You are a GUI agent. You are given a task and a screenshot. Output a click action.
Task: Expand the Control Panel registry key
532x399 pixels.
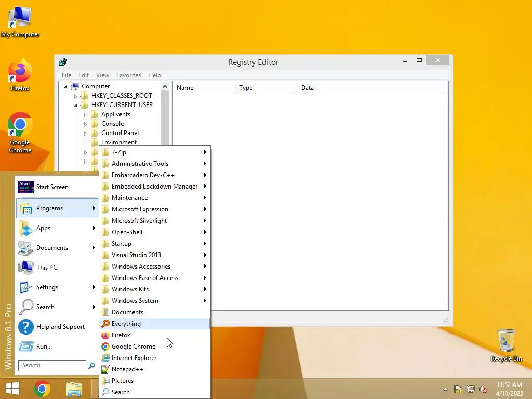pyautogui.click(x=85, y=134)
